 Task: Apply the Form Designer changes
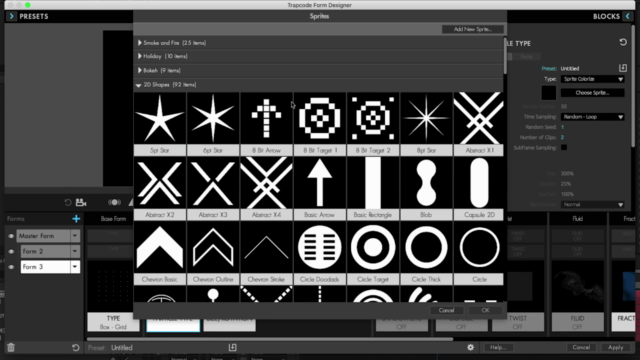click(x=616, y=347)
